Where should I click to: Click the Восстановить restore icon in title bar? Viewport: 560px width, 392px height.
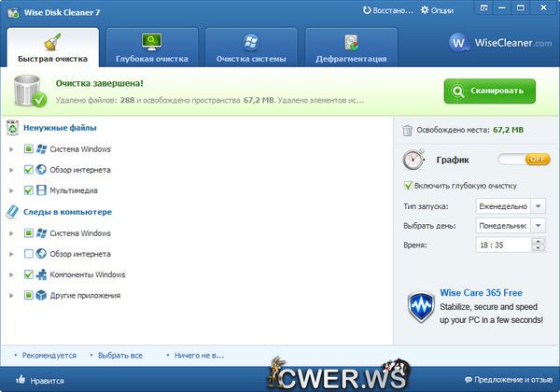367,10
